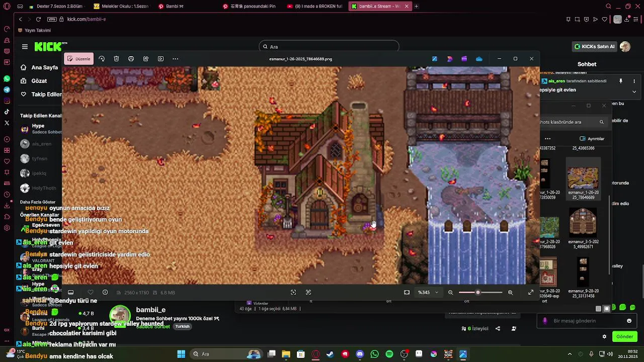Switch to BROKEN full YouTube tab

[314, 7]
